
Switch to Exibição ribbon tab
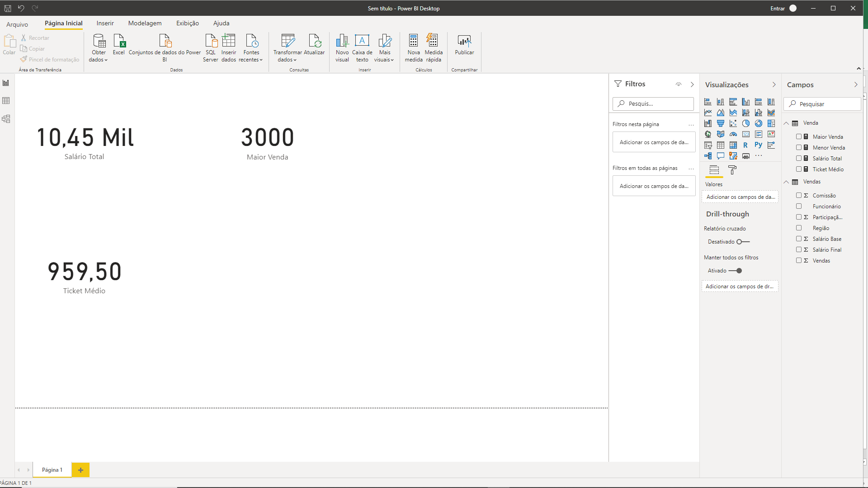[188, 23]
